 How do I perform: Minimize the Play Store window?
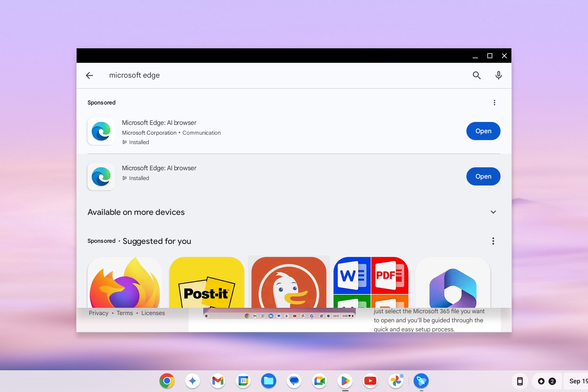coord(475,56)
